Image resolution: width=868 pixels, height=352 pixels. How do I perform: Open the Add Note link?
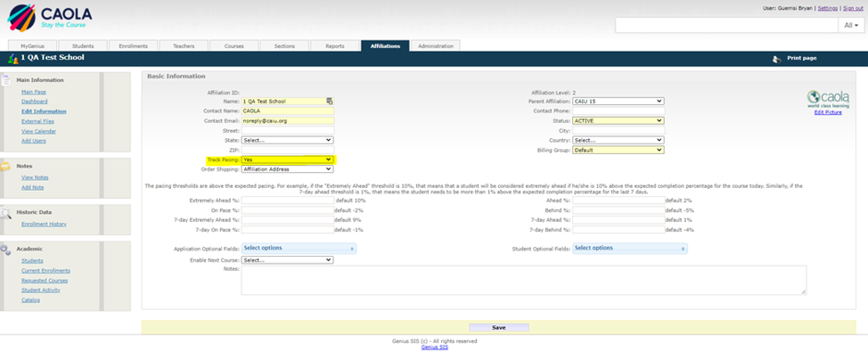(33, 188)
